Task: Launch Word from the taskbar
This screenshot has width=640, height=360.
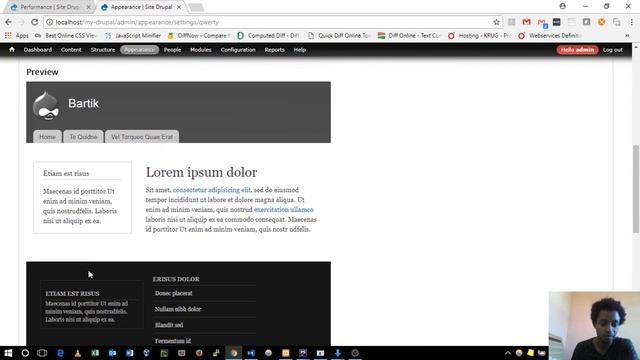Action: [x=129, y=353]
